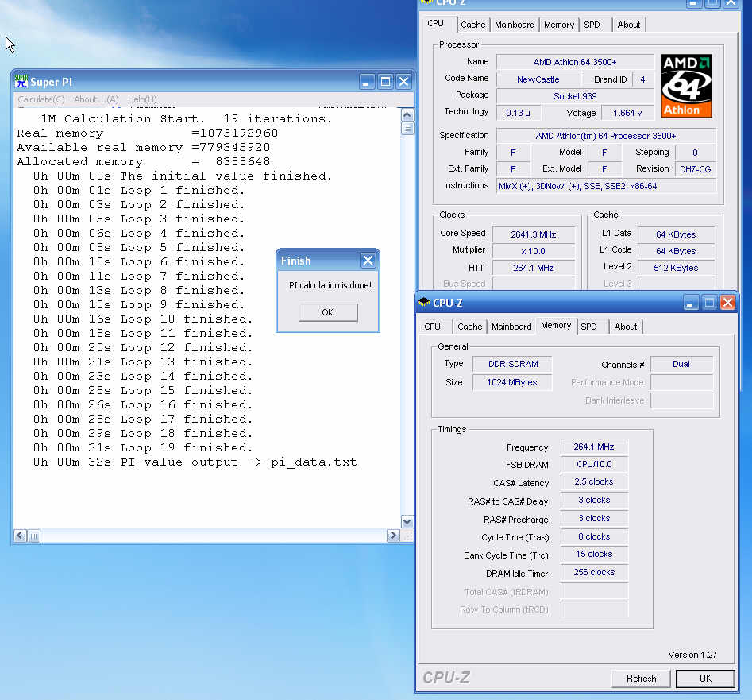Click the memory Type DDR-SDRAM field
Viewport: 752px width, 700px height.
pyautogui.click(x=512, y=364)
